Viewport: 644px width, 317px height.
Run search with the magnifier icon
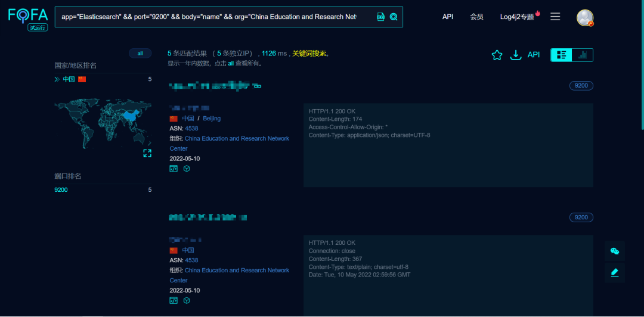(x=394, y=17)
